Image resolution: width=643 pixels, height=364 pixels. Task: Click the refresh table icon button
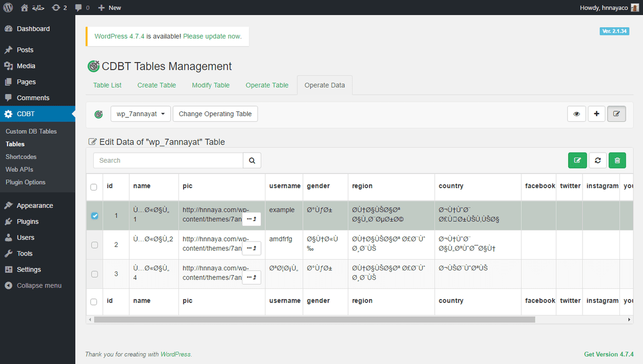[597, 161]
